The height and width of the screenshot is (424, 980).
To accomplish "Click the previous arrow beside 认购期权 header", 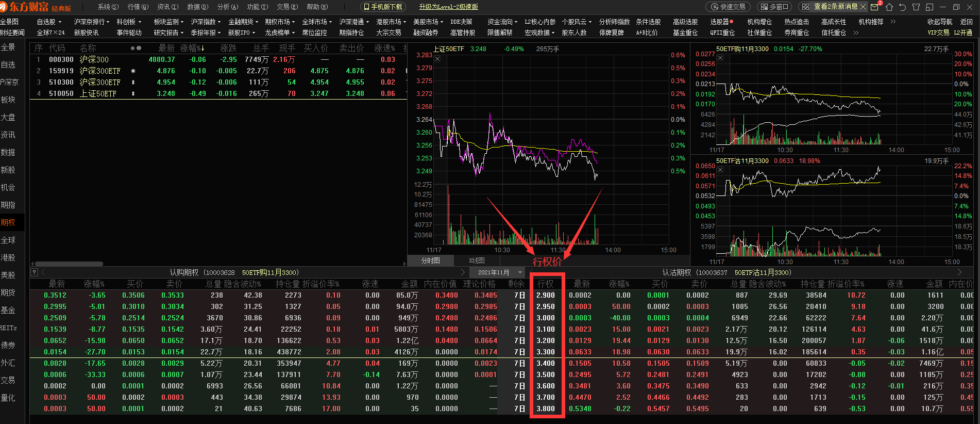I will tap(43, 272).
